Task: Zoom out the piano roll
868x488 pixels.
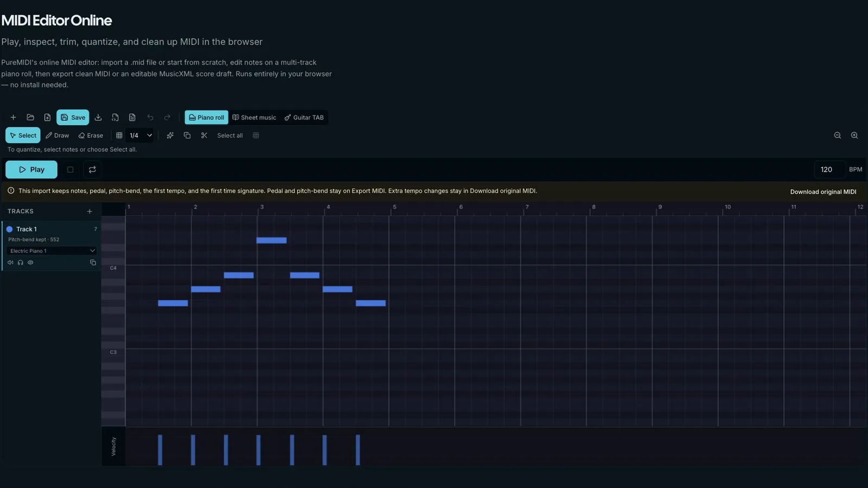Action: click(x=838, y=135)
